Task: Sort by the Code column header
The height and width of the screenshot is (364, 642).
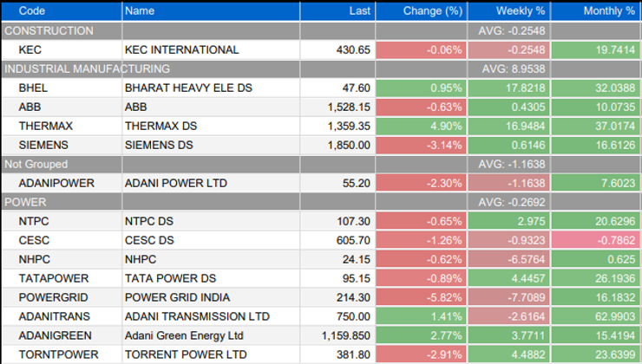Action: [62, 11]
